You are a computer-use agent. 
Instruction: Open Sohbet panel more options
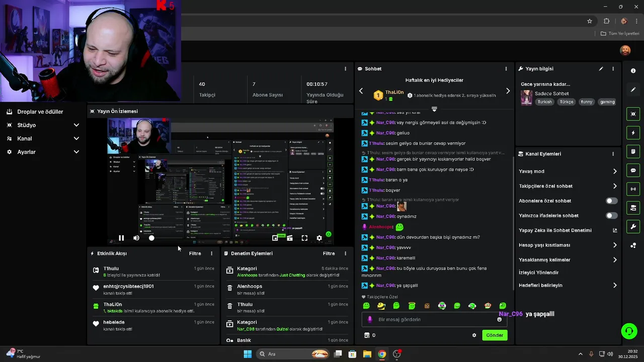click(x=506, y=69)
